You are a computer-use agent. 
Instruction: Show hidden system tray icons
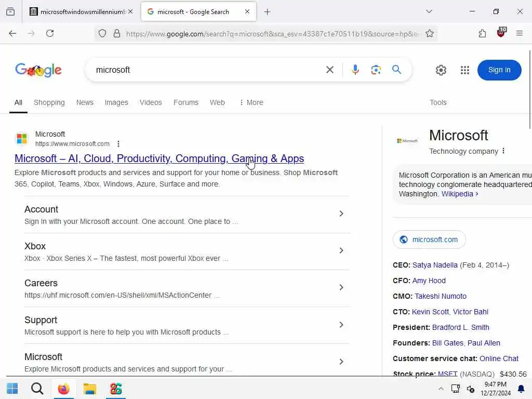[441, 389]
